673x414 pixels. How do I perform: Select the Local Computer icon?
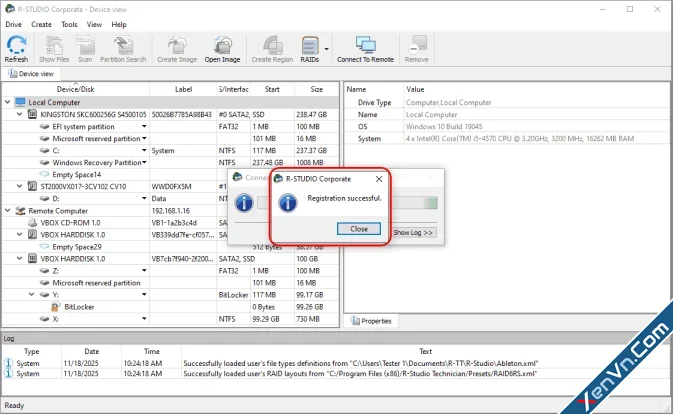pos(20,102)
